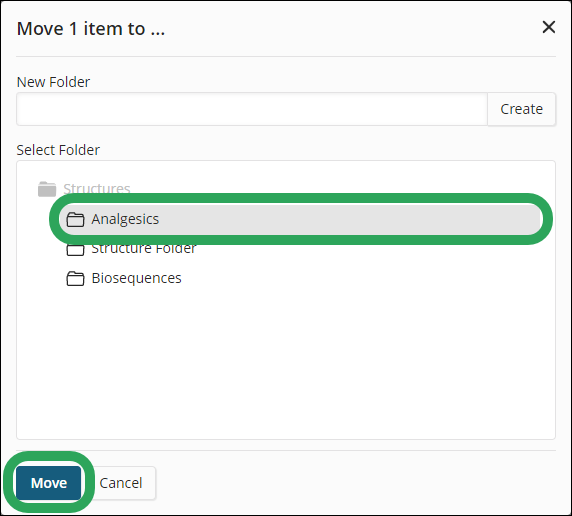572x516 pixels.
Task: Click the Analgesics folder icon
Action: [76, 219]
